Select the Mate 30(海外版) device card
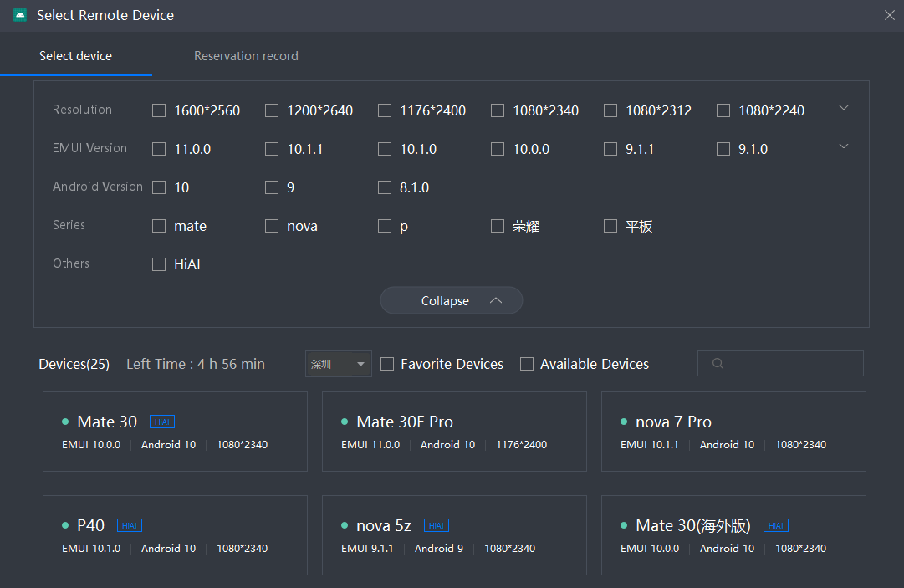 [733, 535]
